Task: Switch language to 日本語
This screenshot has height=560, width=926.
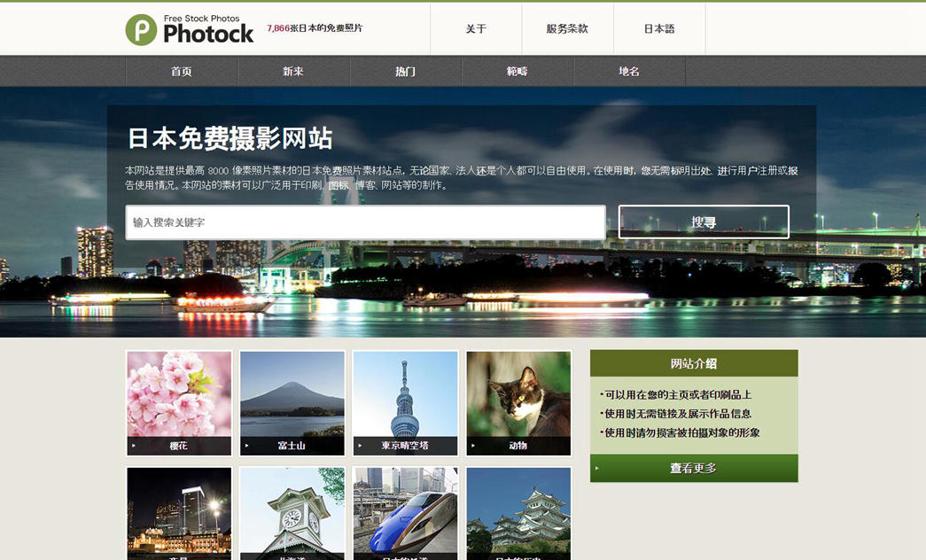Action: (659, 28)
